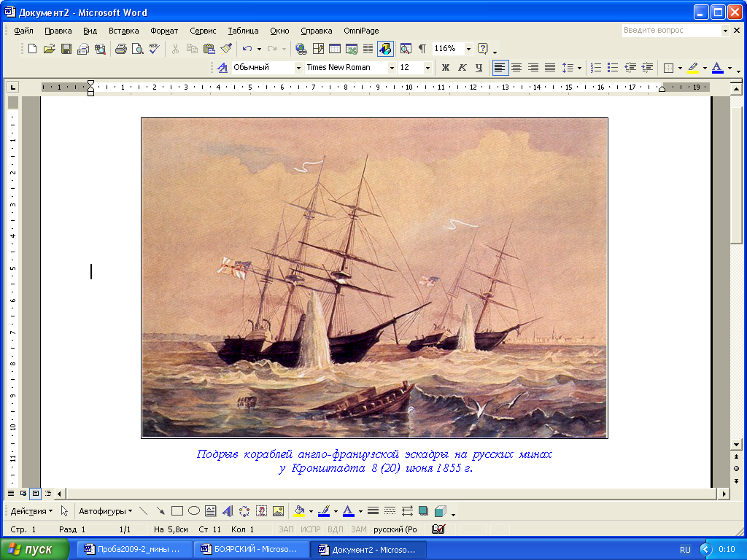Screen dimensions: 747x560
Task: Justify the paragraph text
Action: coord(550,68)
